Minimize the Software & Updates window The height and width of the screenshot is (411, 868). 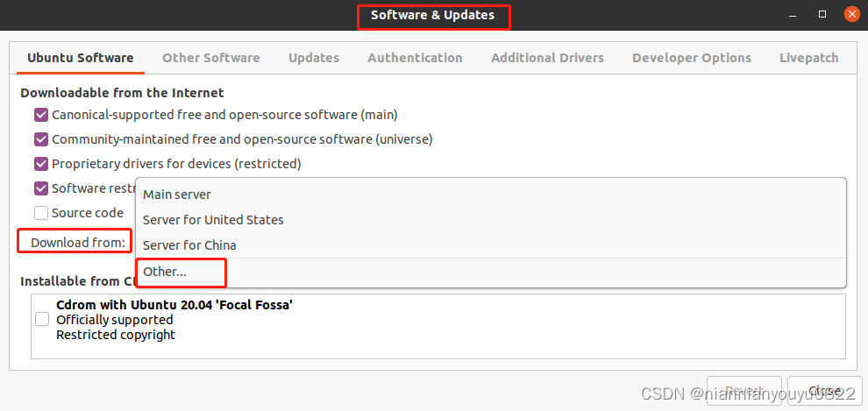pos(794,15)
